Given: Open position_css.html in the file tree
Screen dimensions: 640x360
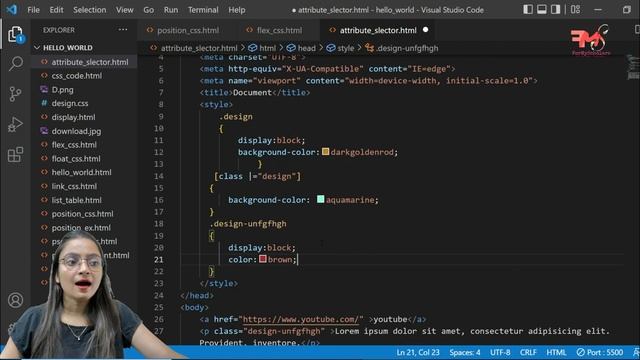Looking at the screenshot, I should point(82,214).
